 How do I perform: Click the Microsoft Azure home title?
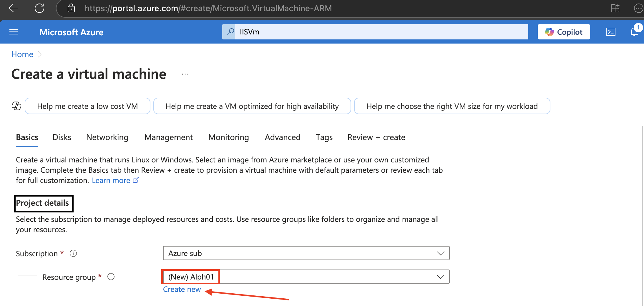(x=72, y=32)
